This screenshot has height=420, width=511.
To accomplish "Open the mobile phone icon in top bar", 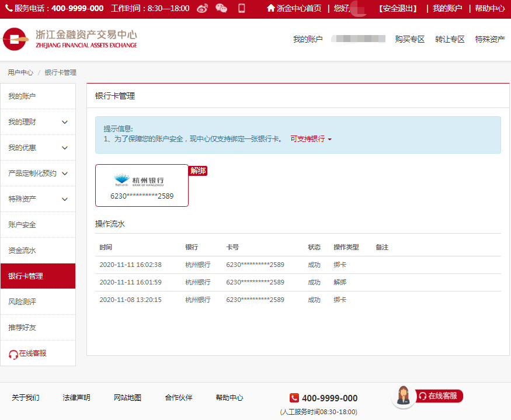I will coord(242,8).
